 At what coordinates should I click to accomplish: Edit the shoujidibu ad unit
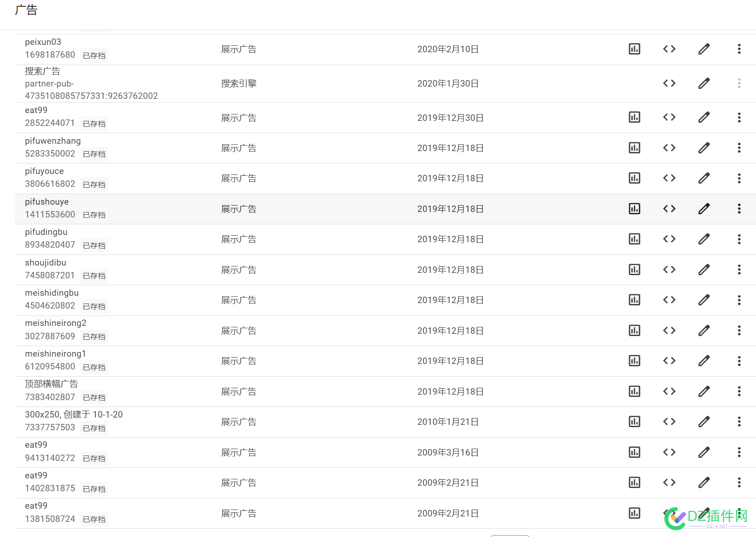pyautogui.click(x=704, y=270)
